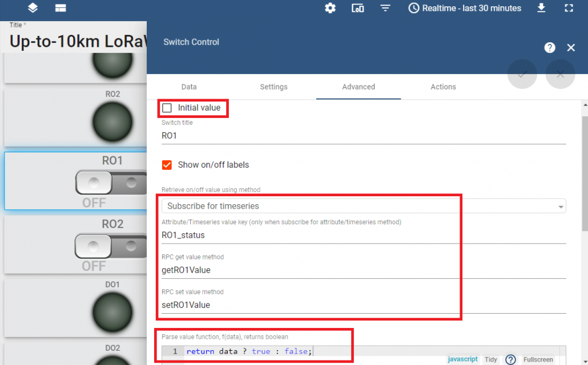Open the filters icon in toolbar

(386, 8)
